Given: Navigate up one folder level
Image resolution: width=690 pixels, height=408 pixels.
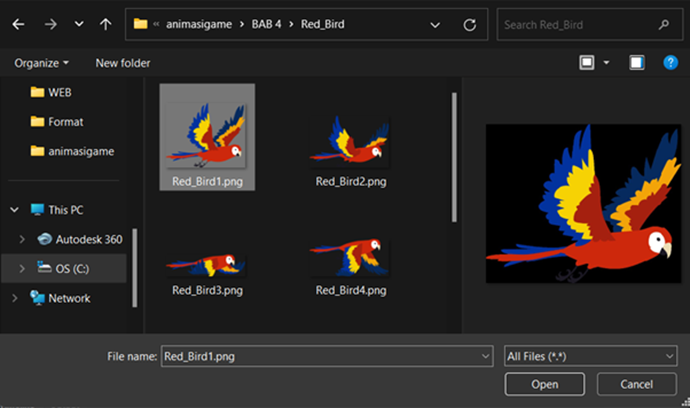Looking at the screenshot, I should 105,24.
